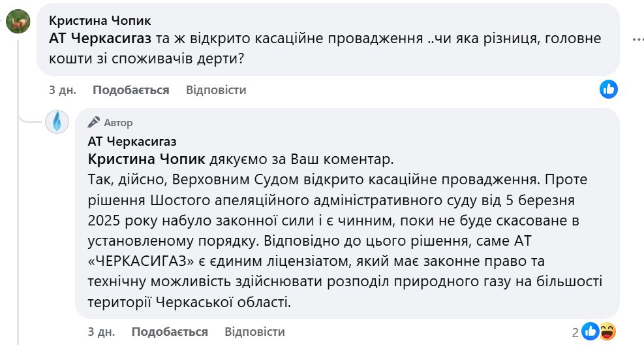Screen dimensions: 644x345
Task: Open the reply's 3 дн. timestamp
Action: 101,332
